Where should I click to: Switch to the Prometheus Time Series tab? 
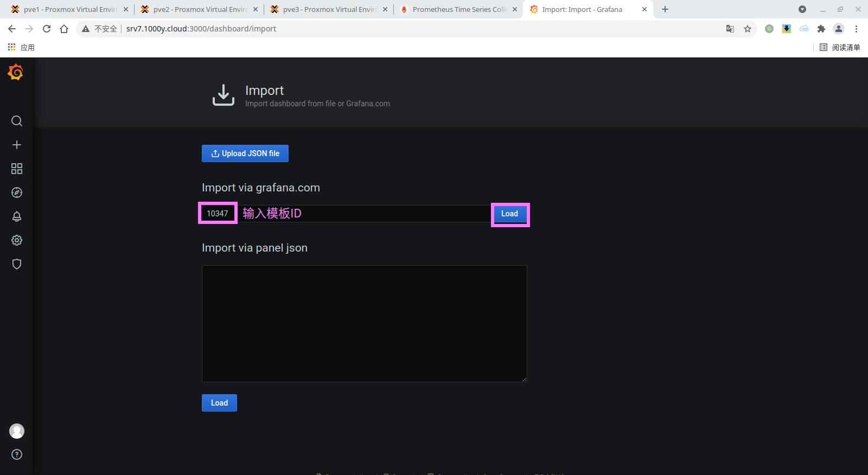click(459, 9)
